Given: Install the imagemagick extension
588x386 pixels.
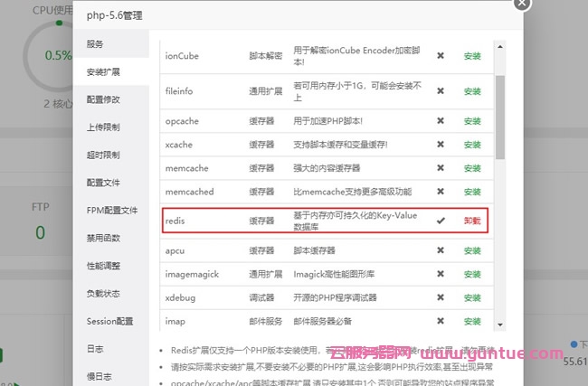Looking at the screenshot, I should (x=472, y=273).
